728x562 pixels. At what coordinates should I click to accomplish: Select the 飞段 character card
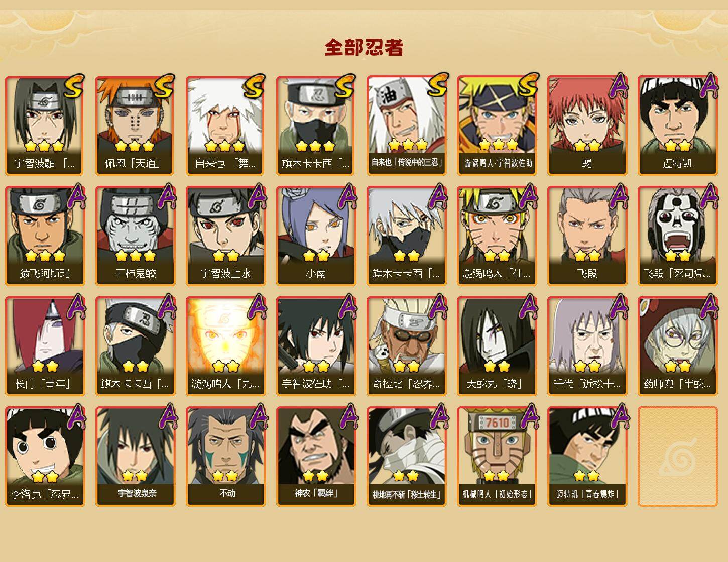587,236
